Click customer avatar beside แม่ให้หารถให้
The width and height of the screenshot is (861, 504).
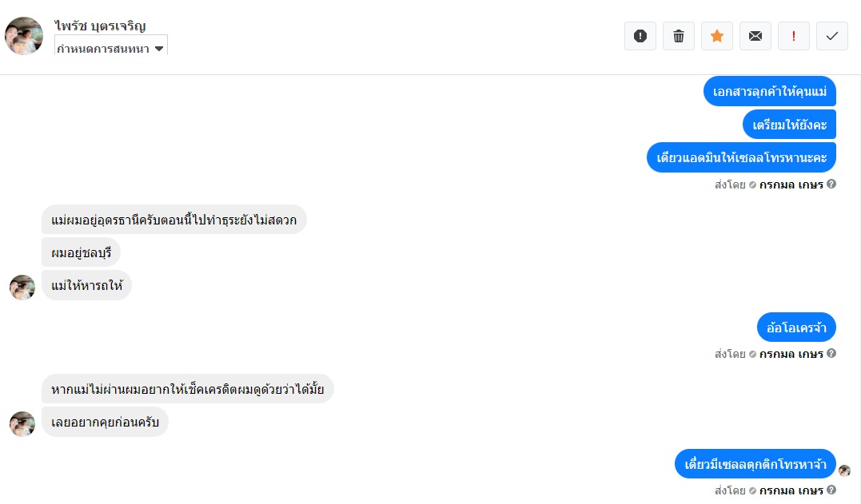pos(22,288)
